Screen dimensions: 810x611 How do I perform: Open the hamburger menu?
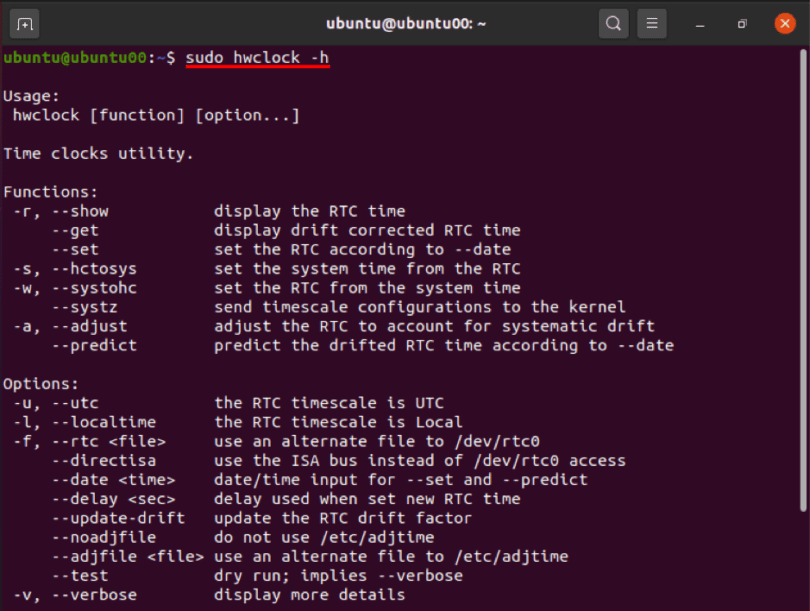coord(651,22)
